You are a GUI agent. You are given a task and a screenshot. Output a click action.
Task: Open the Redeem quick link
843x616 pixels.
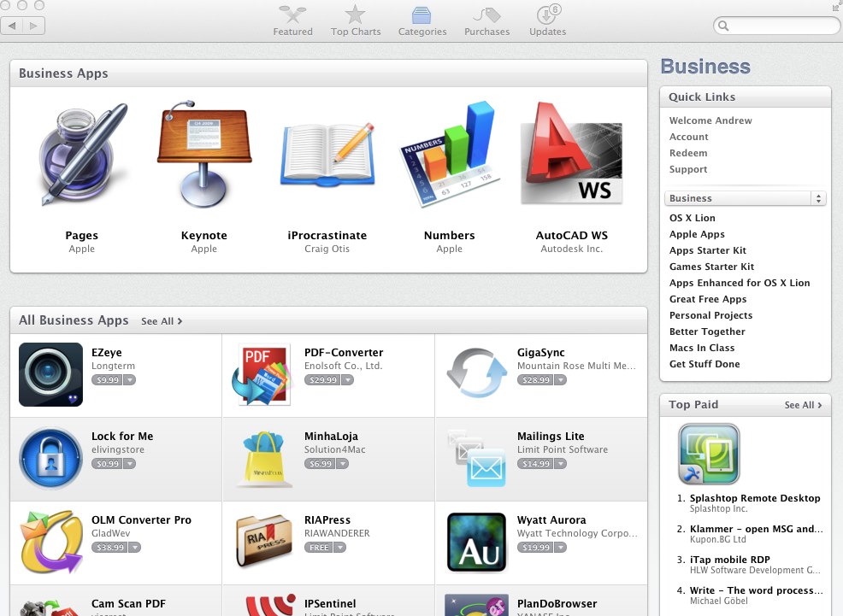point(688,153)
